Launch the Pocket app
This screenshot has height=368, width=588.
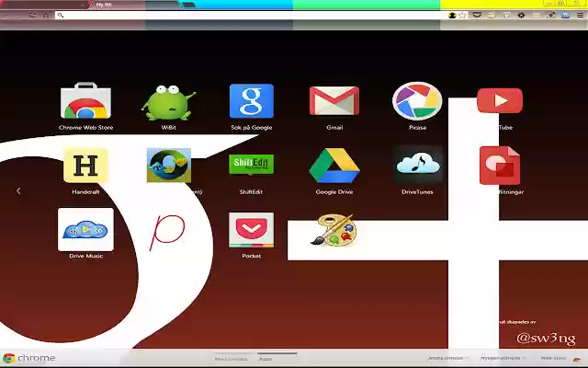pyautogui.click(x=251, y=230)
